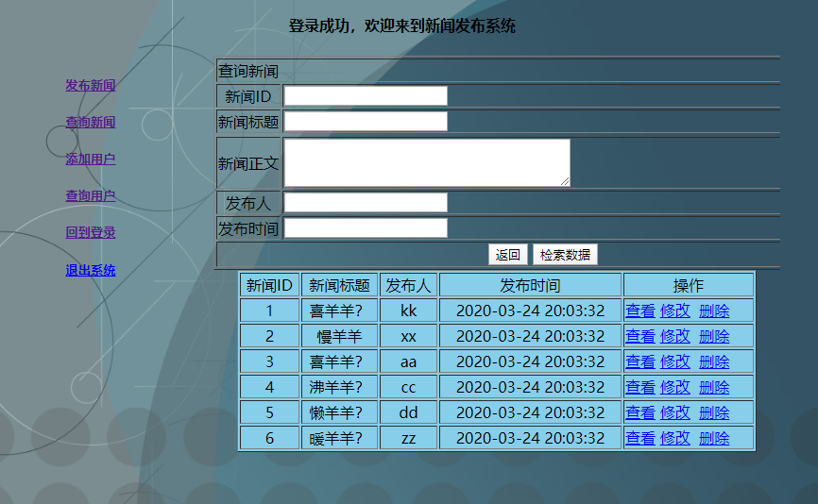Screen dimensions: 818x504
Task: Click the 新闻正文 textarea
Action: 427,163
